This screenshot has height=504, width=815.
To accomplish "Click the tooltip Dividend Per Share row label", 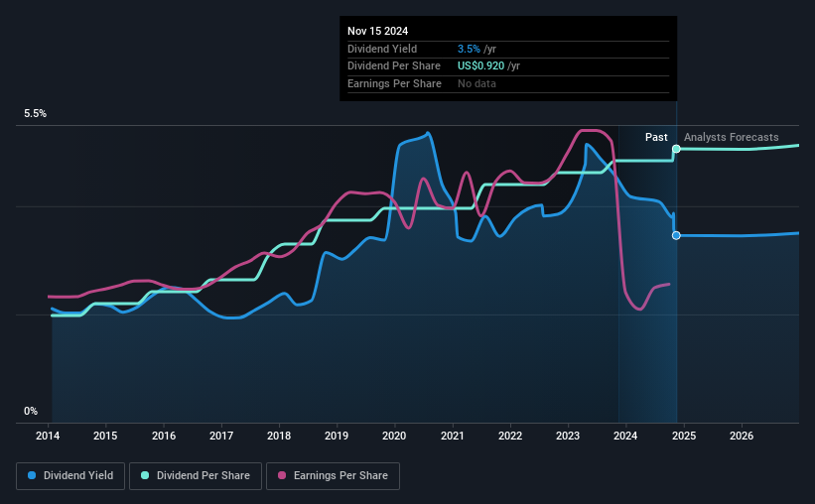I will 393,66.
